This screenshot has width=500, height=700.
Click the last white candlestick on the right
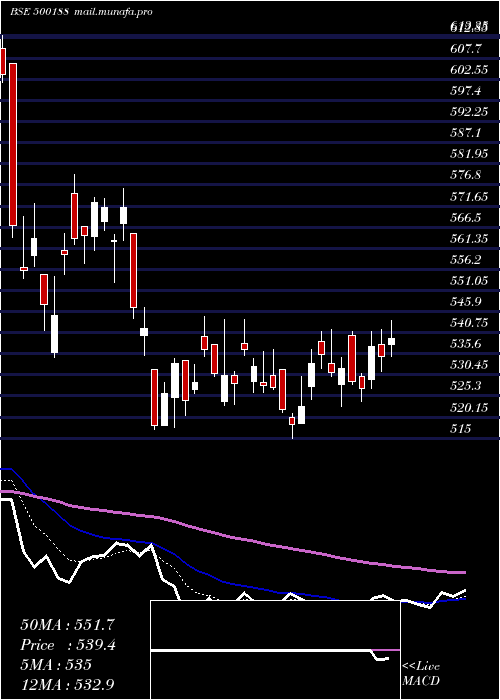392,342
